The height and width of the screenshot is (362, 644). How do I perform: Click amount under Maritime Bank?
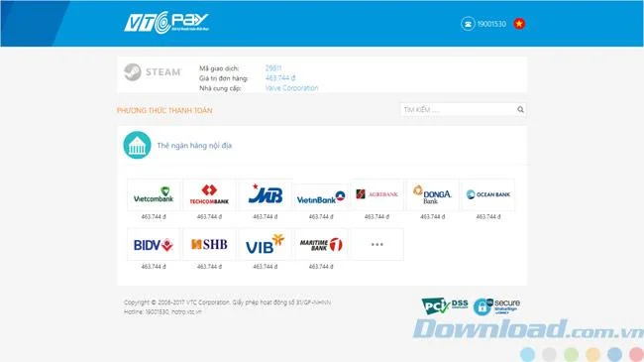[x=321, y=267]
